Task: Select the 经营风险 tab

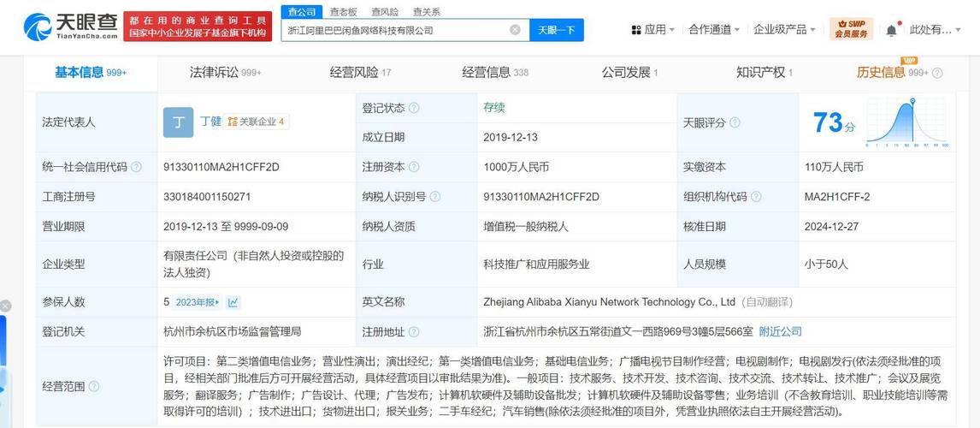Action: 360,73
